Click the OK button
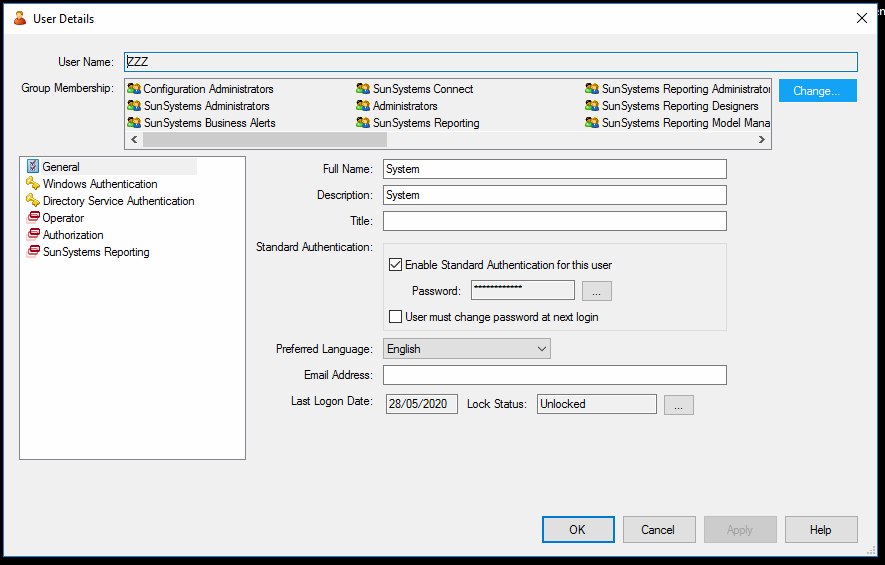Image resolution: width=885 pixels, height=565 pixels. point(578,529)
